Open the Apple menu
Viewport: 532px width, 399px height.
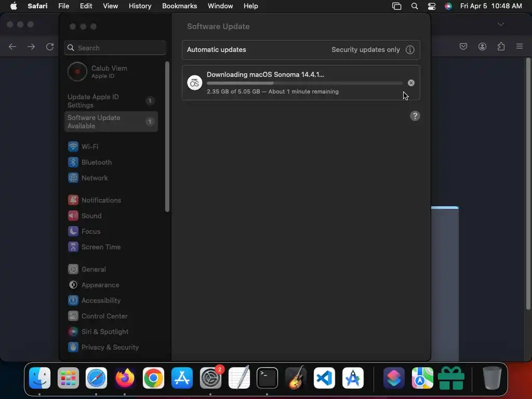point(14,6)
